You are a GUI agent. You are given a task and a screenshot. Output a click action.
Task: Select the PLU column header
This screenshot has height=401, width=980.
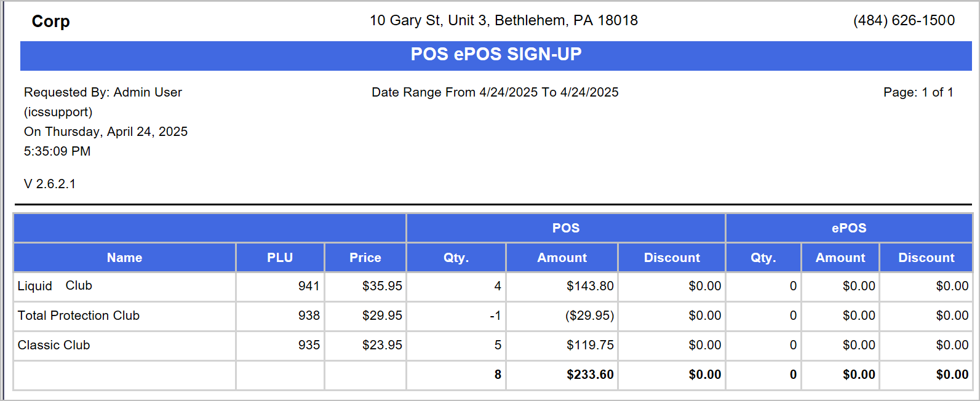click(x=280, y=258)
